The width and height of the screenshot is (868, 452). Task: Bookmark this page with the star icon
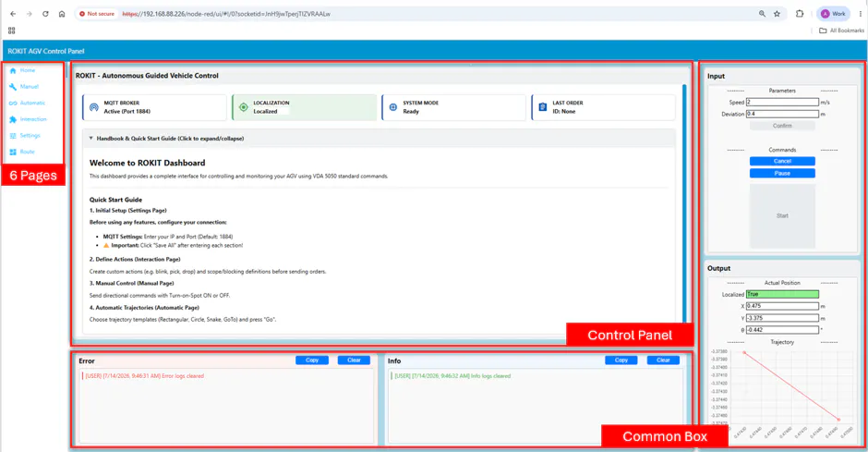click(778, 14)
